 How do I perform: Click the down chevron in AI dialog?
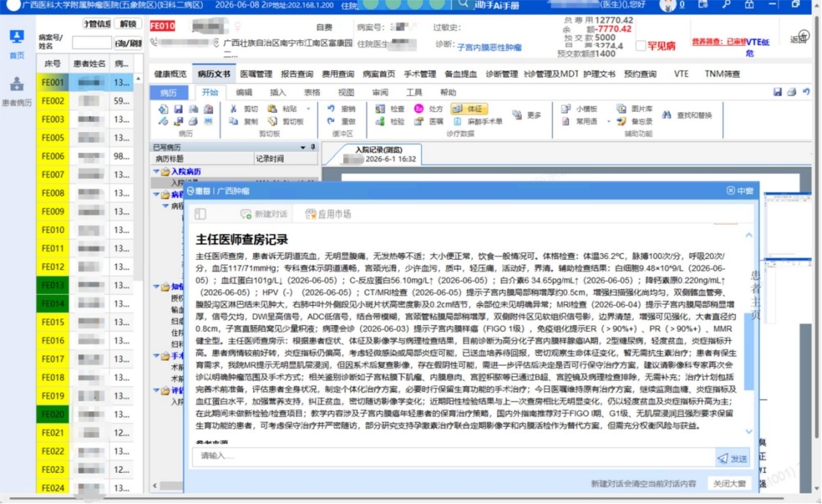tap(748, 431)
